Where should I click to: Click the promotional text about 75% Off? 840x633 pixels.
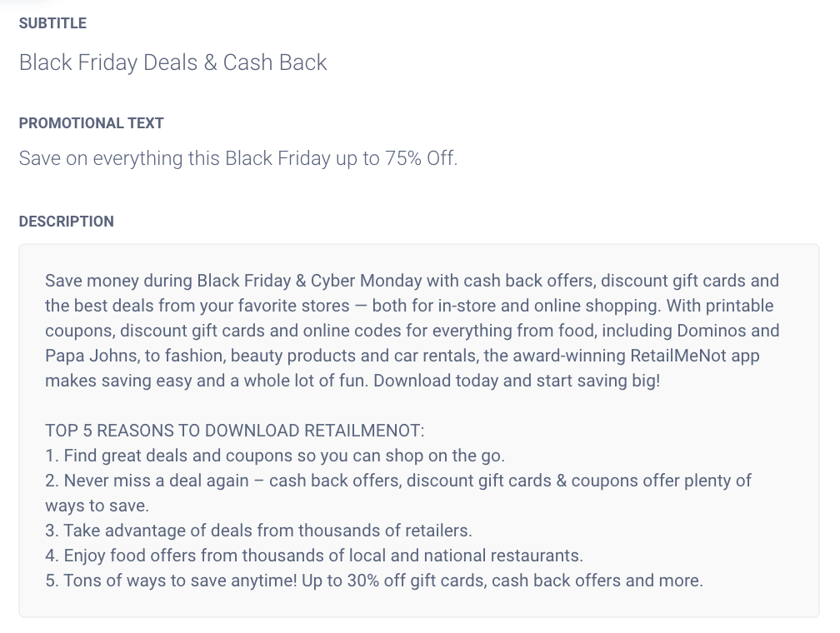click(237, 158)
